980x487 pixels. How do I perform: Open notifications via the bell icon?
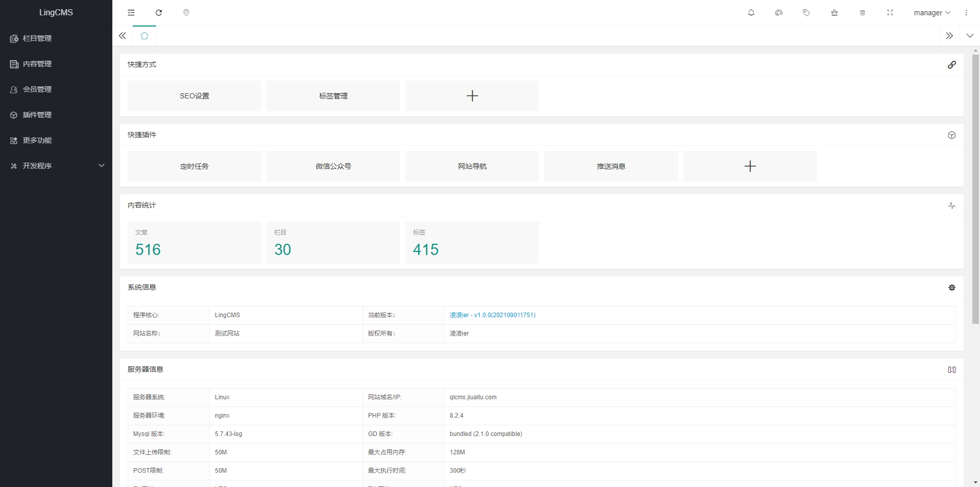point(751,13)
